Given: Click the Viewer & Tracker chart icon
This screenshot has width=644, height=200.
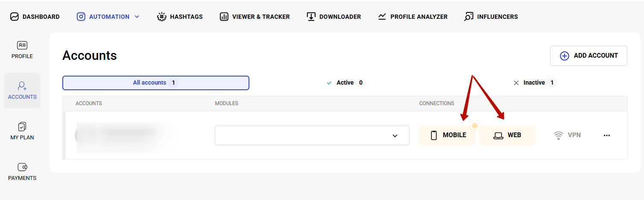Looking at the screenshot, I should [x=224, y=17].
